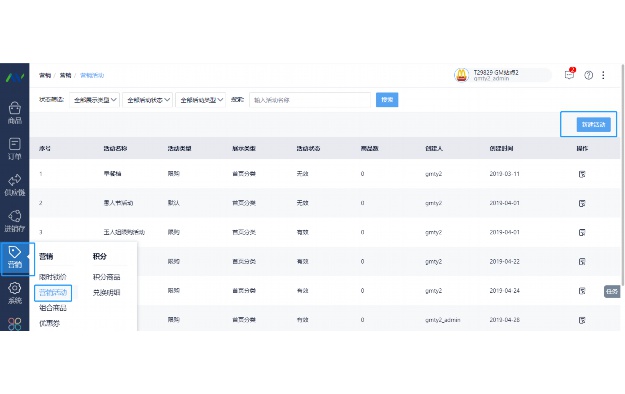Image resolution: width=625 pixels, height=394 pixels.
Task: Click the 活动名称 column header
Action: pos(115,148)
